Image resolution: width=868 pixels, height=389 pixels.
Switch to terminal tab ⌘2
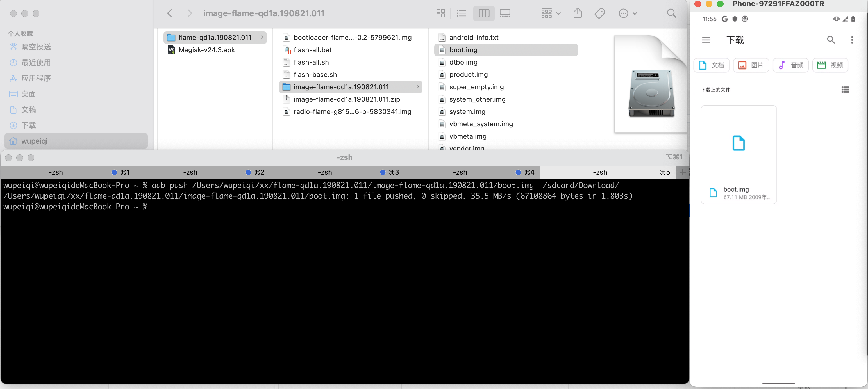point(203,172)
